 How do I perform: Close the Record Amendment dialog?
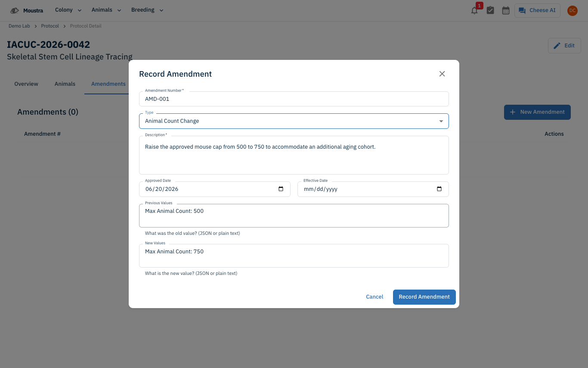[442, 74]
